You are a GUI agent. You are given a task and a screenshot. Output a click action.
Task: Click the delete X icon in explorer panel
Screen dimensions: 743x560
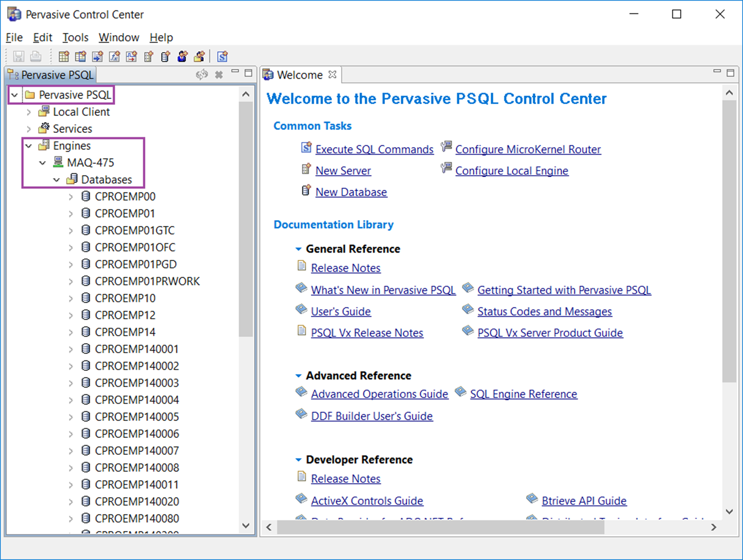pos(219,74)
